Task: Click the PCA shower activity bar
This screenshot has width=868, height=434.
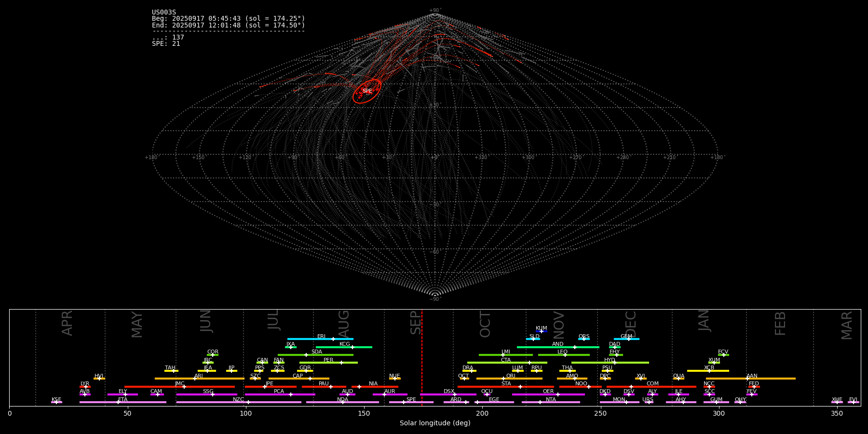Action: click(280, 394)
